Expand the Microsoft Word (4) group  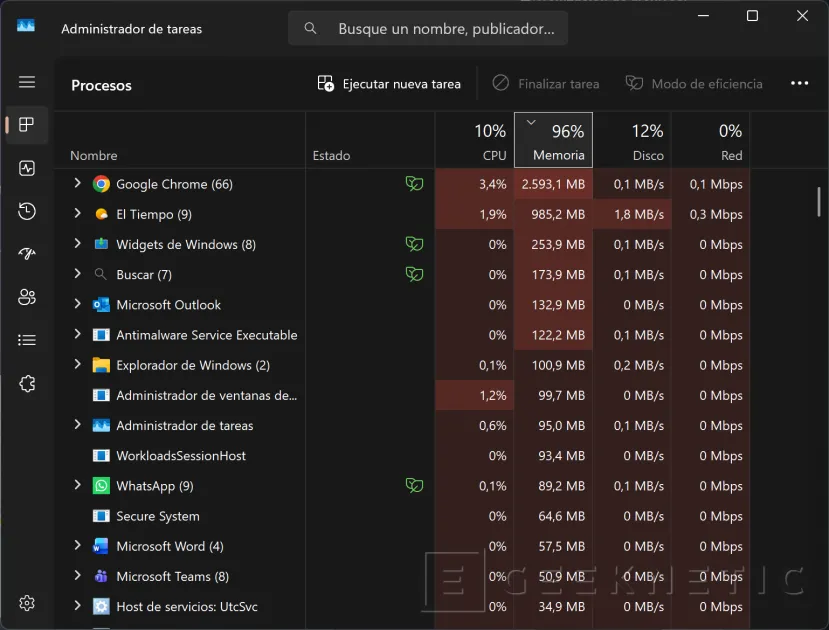pyautogui.click(x=77, y=545)
